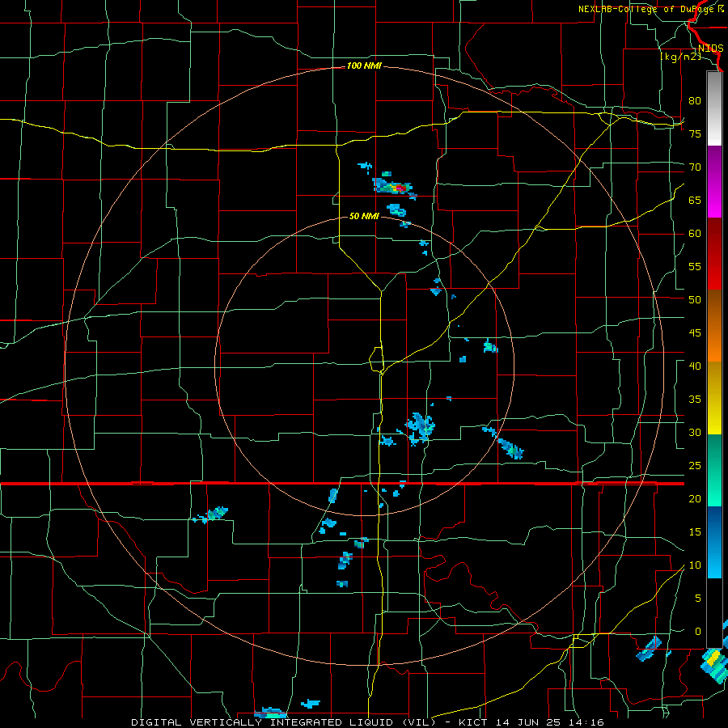Screen dimensions: 728x728
Task: Click the scale value "10"
Action: pos(695,565)
